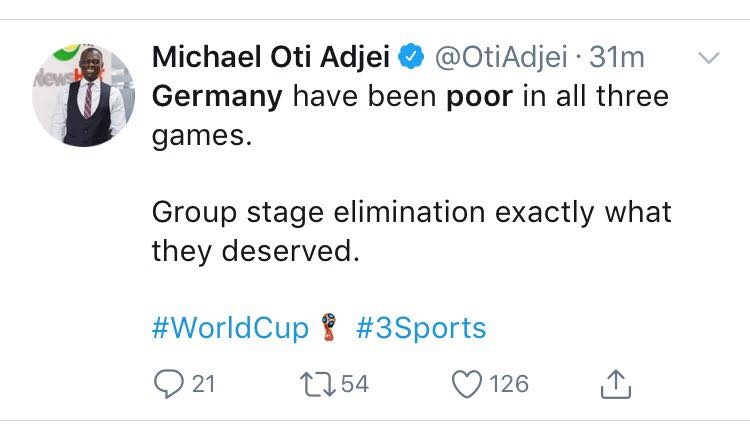Screen dimensions: 750x428
Task: Click the reply speech bubble icon
Action: point(167,384)
